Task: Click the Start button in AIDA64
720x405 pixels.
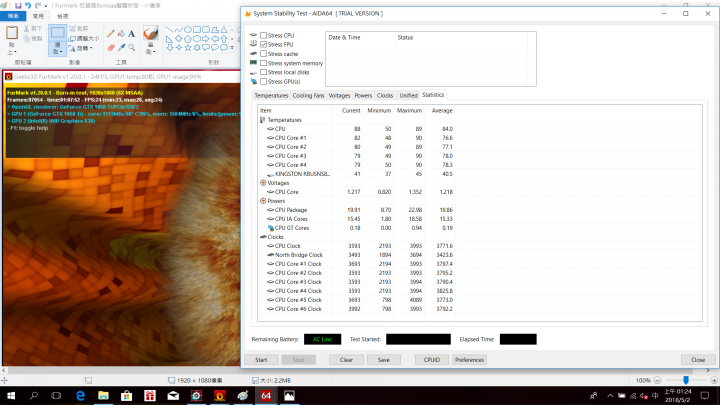Action: click(x=261, y=360)
